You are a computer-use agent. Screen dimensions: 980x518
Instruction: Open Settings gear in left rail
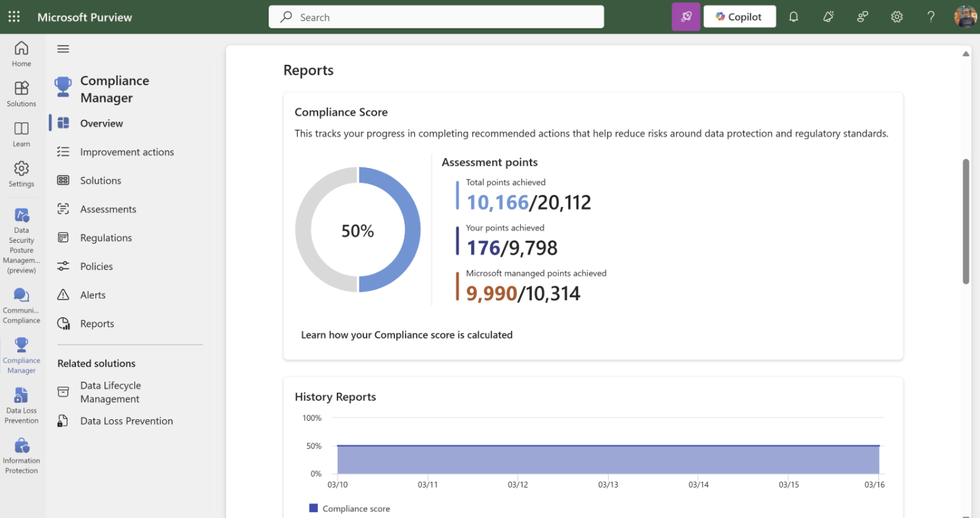pos(21,168)
